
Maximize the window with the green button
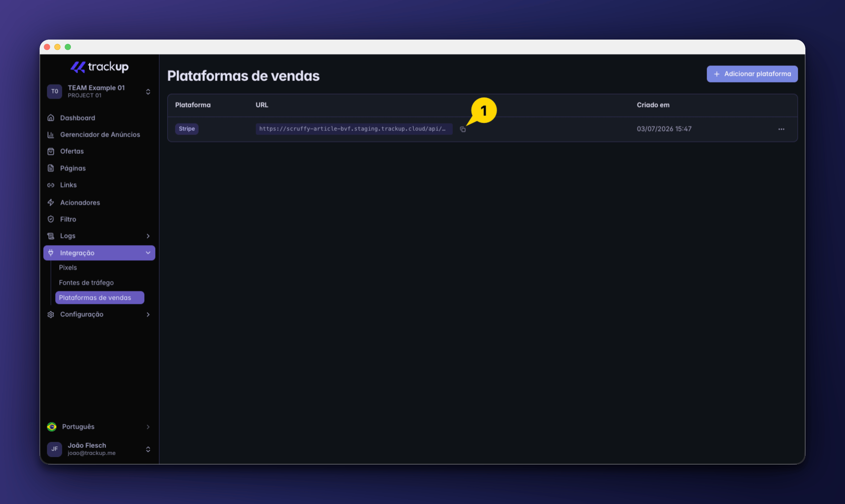(68, 47)
